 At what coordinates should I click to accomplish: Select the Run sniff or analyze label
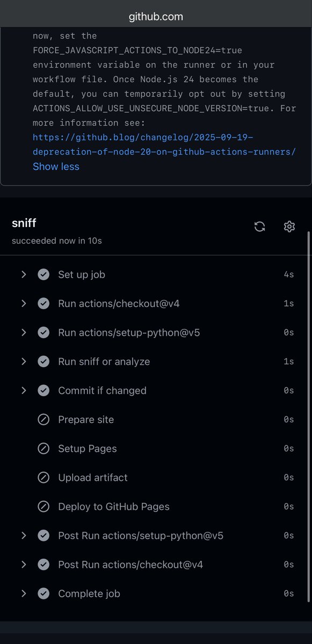point(104,362)
